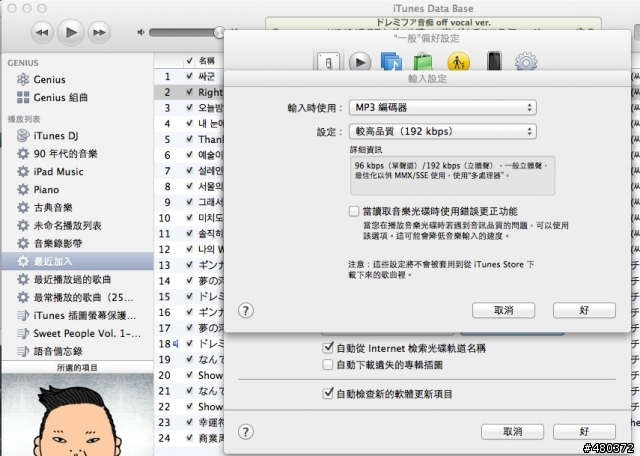The height and width of the screenshot is (456, 640).
Task: Open iTunes DJ playlist
Action: point(78,136)
